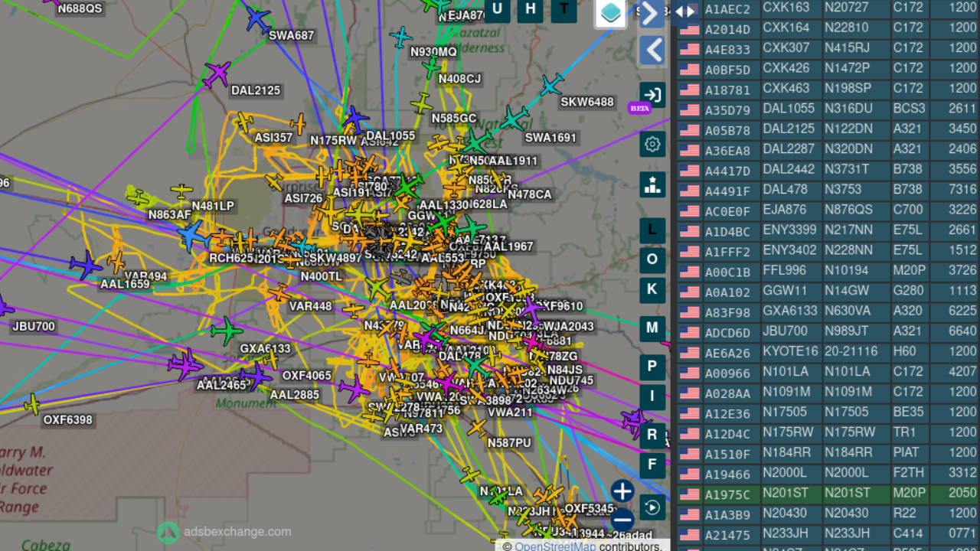The image size is (980, 551).
Task: Toggle the H map button
Action: [x=531, y=9]
